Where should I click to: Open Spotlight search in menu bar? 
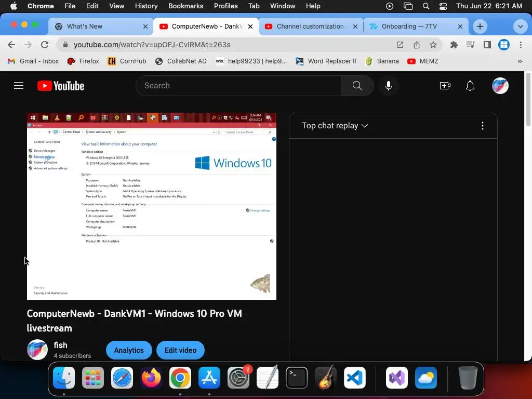(426, 6)
